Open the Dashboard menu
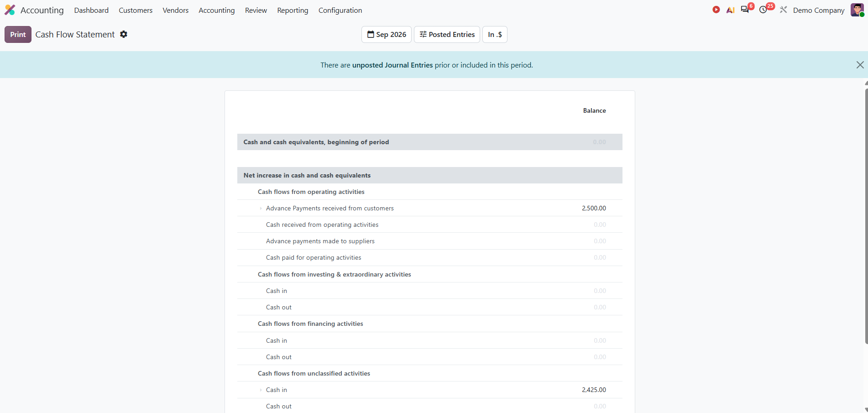The height and width of the screenshot is (413, 868). [x=91, y=10]
